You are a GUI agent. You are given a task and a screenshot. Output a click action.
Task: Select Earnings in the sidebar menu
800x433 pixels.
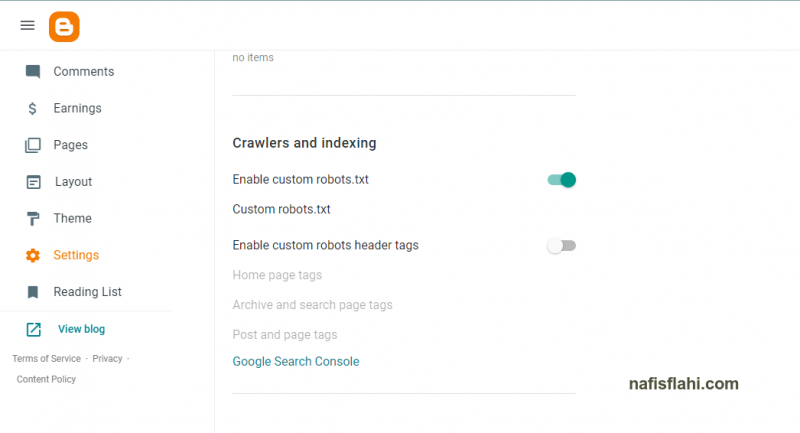pyautogui.click(x=78, y=108)
